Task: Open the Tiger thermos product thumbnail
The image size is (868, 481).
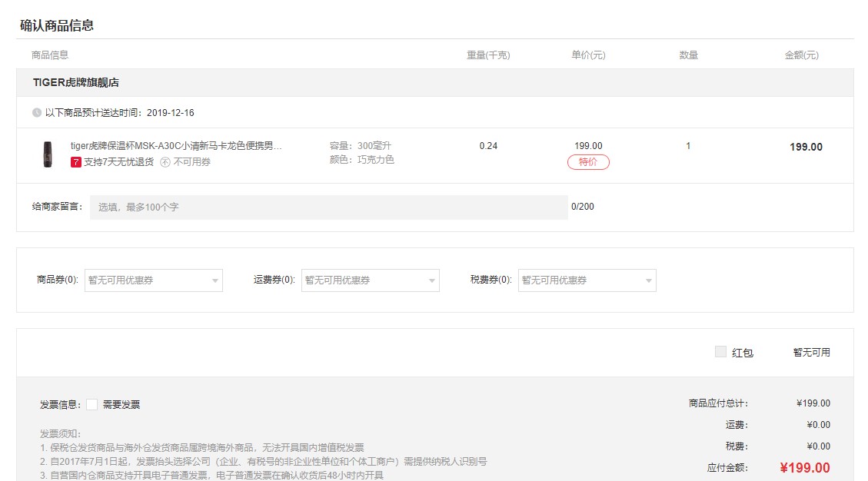Action: 48,154
